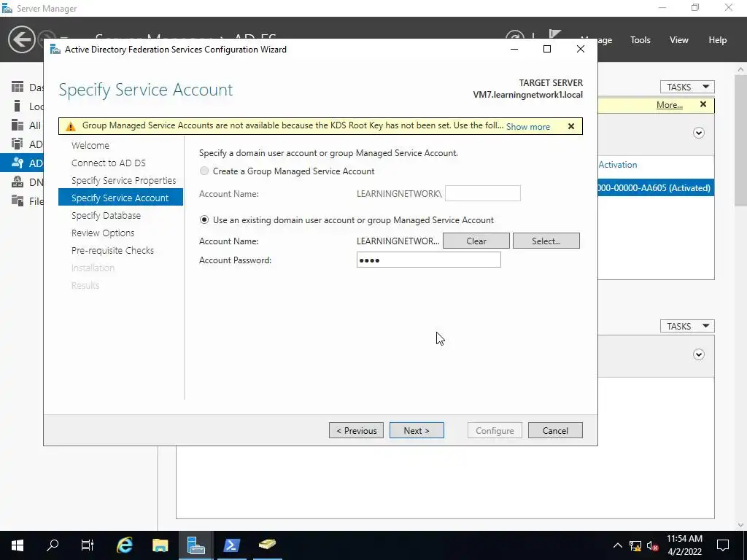Go to Welcome wizard step
This screenshot has width=747, height=560.
[x=90, y=145]
